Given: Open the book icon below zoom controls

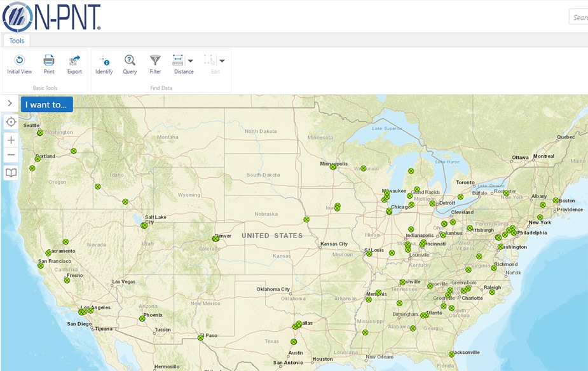Looking at the screenshot, I should (11, 172).
